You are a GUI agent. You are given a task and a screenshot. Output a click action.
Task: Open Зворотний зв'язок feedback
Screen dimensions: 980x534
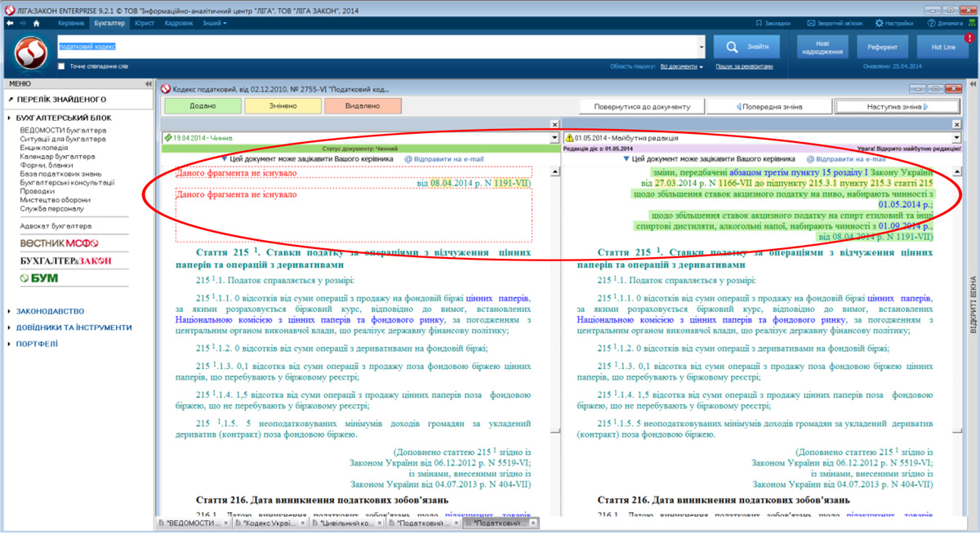click(835, 23)
